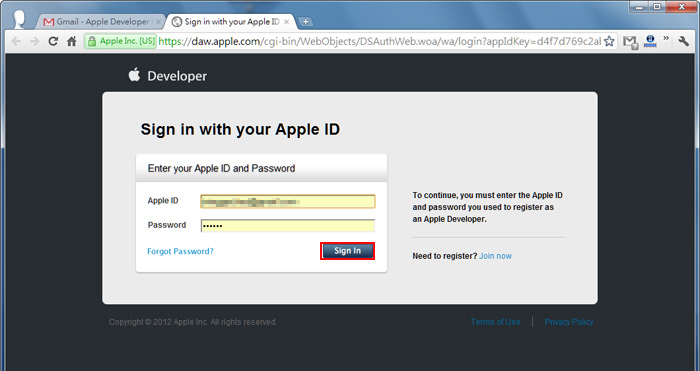Click the address bar URL
The height and width of the screenshot is (371, 700).
point(379,42)
